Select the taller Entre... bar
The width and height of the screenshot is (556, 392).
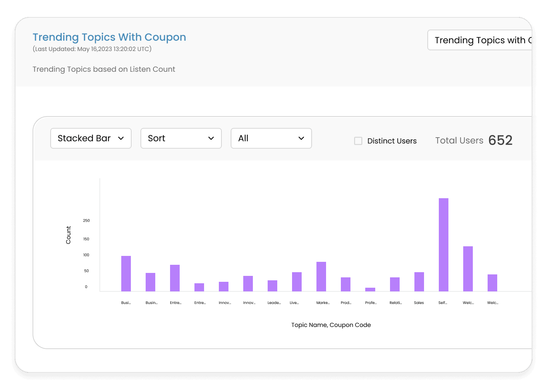click(174, 278)
